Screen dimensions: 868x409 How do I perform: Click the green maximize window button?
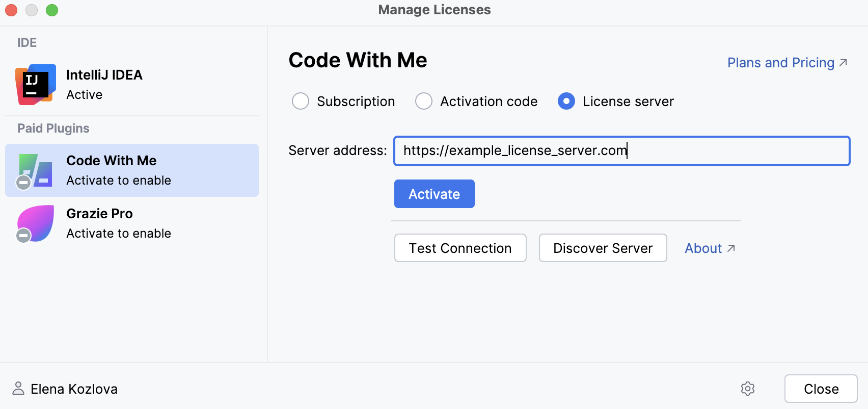coord(52,10)
